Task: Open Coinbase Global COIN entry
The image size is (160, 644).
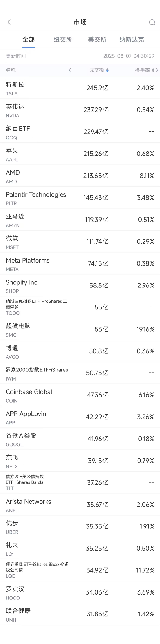Action: (x=80, y=395)
